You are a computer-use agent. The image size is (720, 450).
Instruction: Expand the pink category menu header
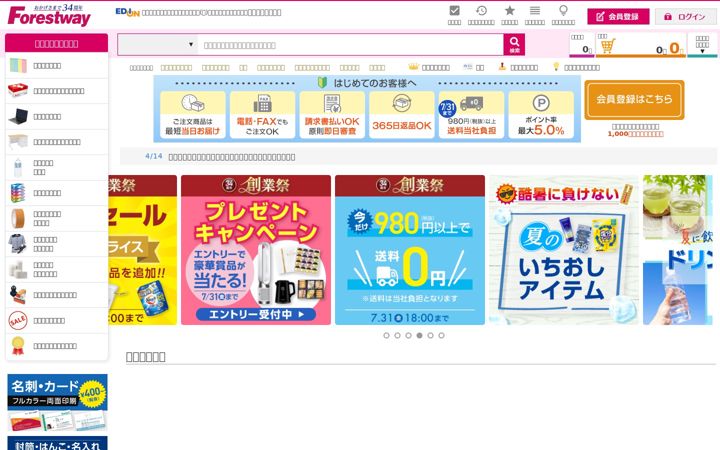click(56, 44)
